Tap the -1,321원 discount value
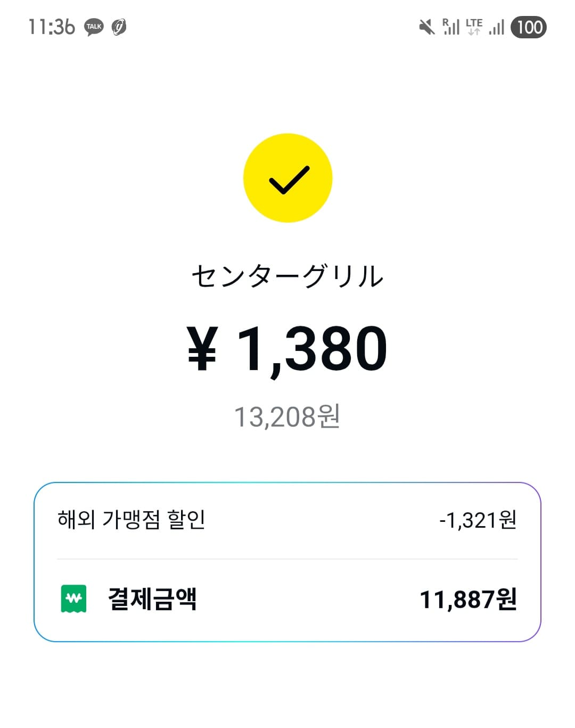This screenshot has width=575, height=728. click(x=478, y=520)
